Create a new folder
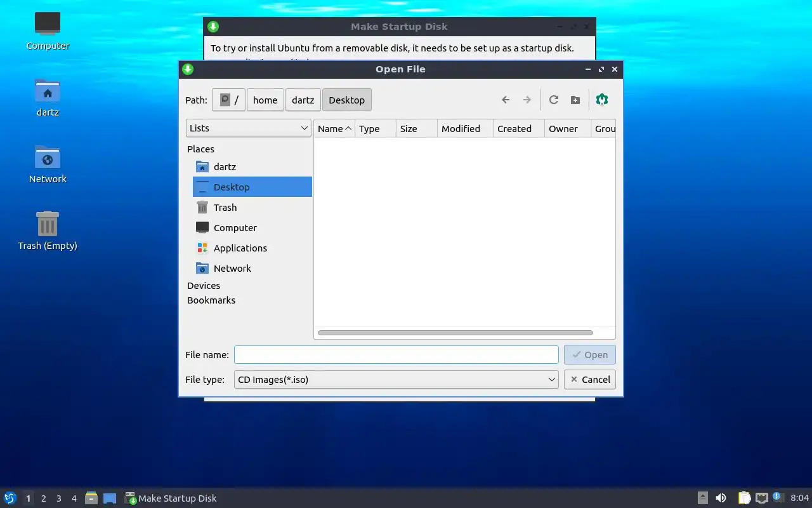812x508 pixels. [x=575, y=100]
